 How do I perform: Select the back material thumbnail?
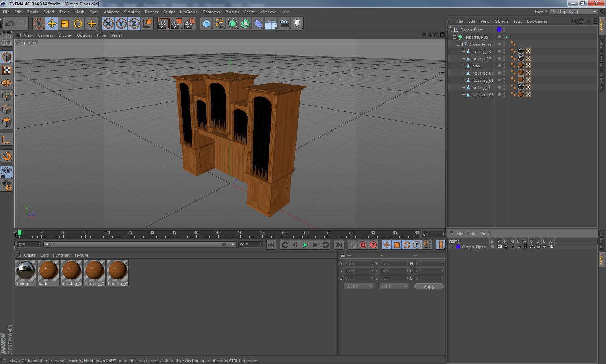pyautogui.click(x=48, y=273)
